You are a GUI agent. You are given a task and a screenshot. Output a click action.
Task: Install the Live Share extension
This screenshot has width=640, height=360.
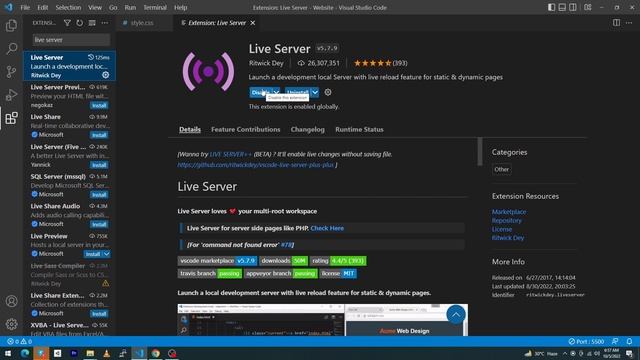coord(99,135)
